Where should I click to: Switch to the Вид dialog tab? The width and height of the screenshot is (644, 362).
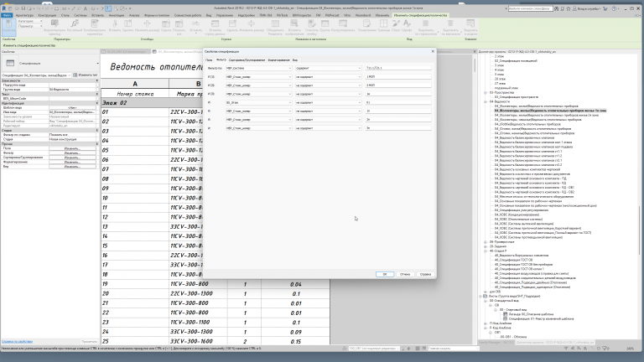click(x=295, y=60)
